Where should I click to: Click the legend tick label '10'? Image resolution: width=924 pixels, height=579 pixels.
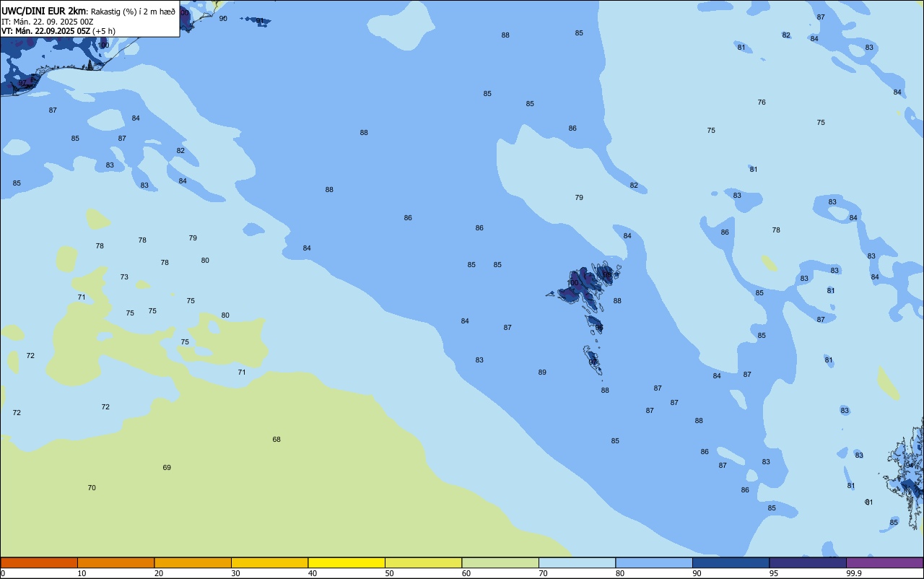(82, 573)
